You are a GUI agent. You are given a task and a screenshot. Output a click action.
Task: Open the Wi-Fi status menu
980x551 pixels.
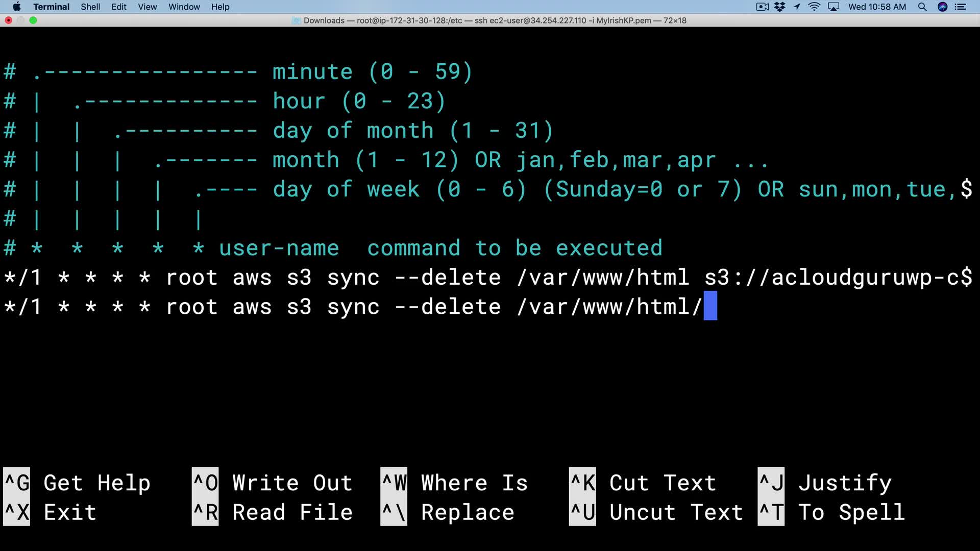[x=814, y=7]
